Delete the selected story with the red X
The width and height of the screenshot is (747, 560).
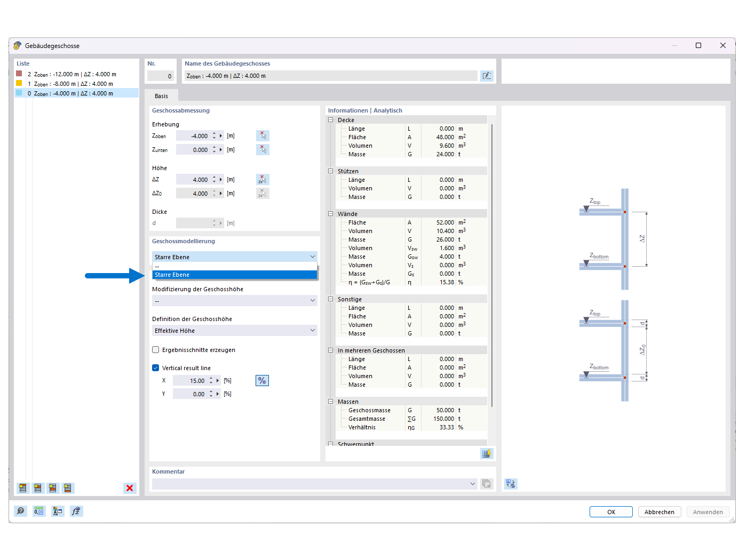[x=130, y=488]
